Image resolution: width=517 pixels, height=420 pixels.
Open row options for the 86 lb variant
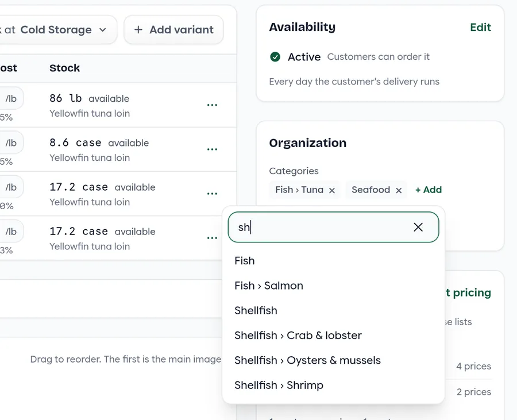click(x=212, y=105)
